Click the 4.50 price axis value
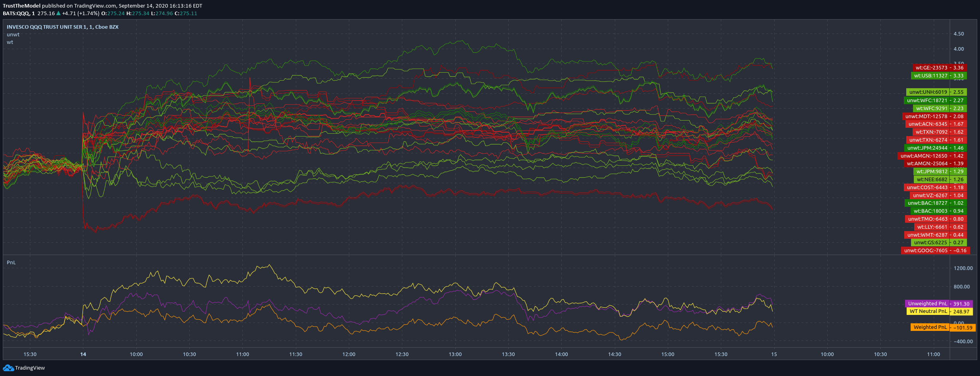 point(958,34)
